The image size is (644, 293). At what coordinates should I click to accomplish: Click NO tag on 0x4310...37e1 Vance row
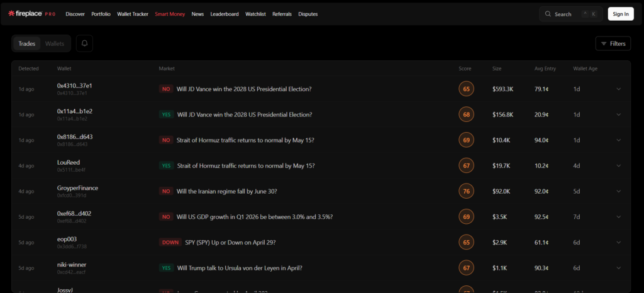tap(166, 89)
